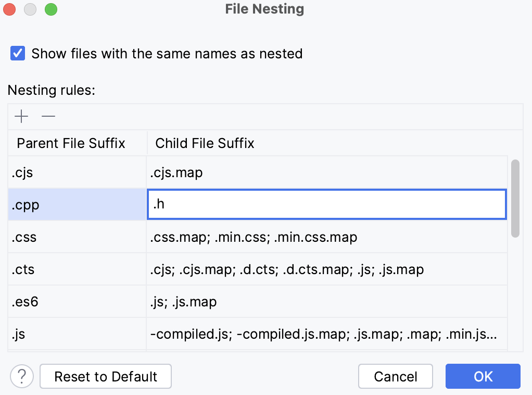The image size is (532, 395).
Task: Toggle Show files with same names as nested
Action: 17,53
